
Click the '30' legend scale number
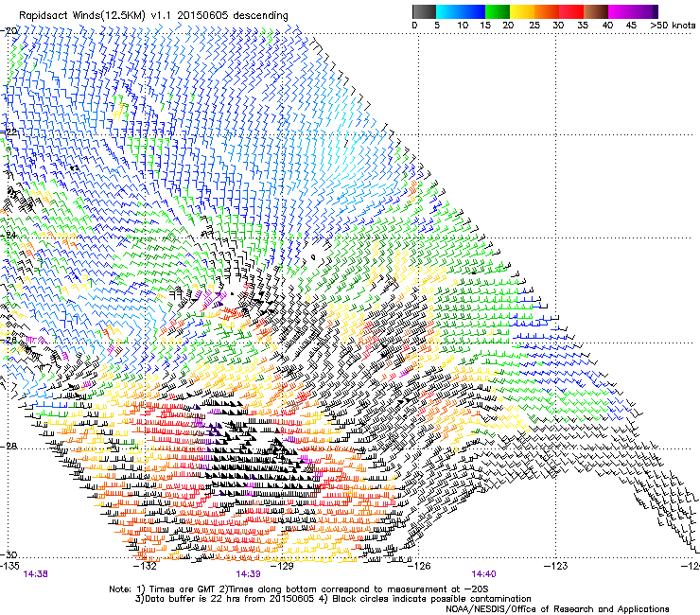[x=558, y=26]
